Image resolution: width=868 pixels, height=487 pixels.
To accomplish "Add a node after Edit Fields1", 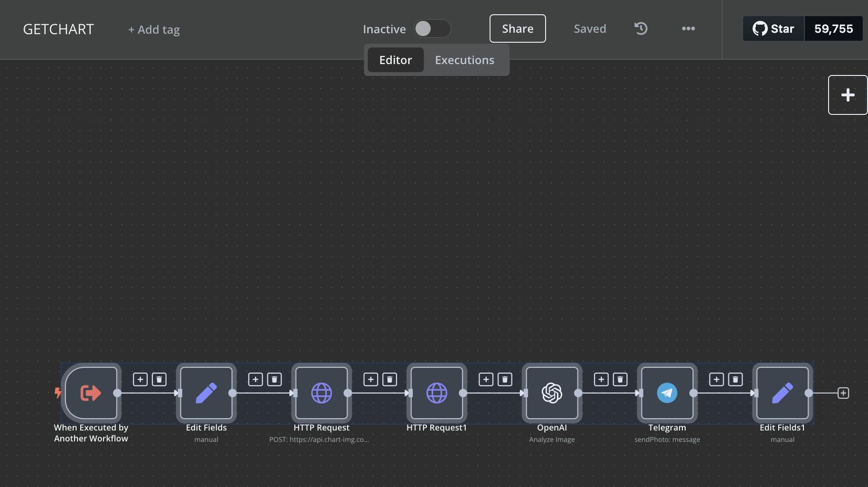I will (x=843, y=393).
